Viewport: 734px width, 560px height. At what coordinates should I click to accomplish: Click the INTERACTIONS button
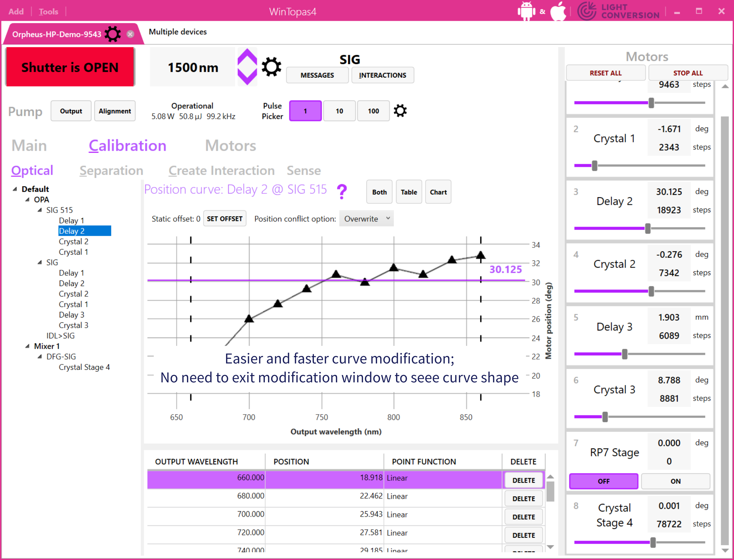click(x=383, y=75)
